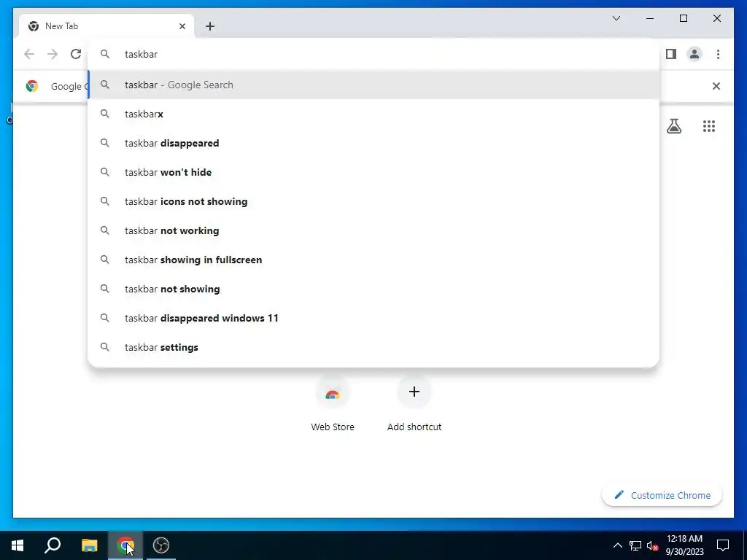
Task: Click in the address bar text 'taskbar'
Action: pyautogui.click(x=141, y=54)
